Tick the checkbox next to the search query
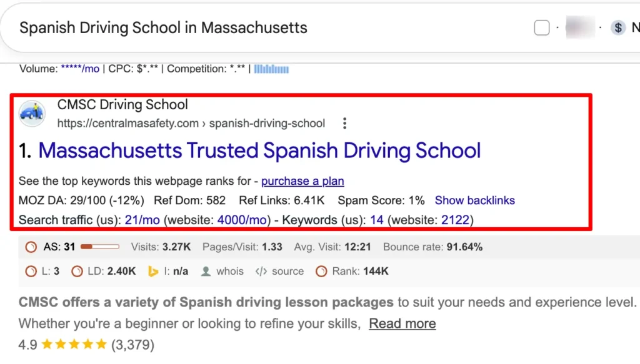Viewport: 640px width, 364px height. pos(542,27)
